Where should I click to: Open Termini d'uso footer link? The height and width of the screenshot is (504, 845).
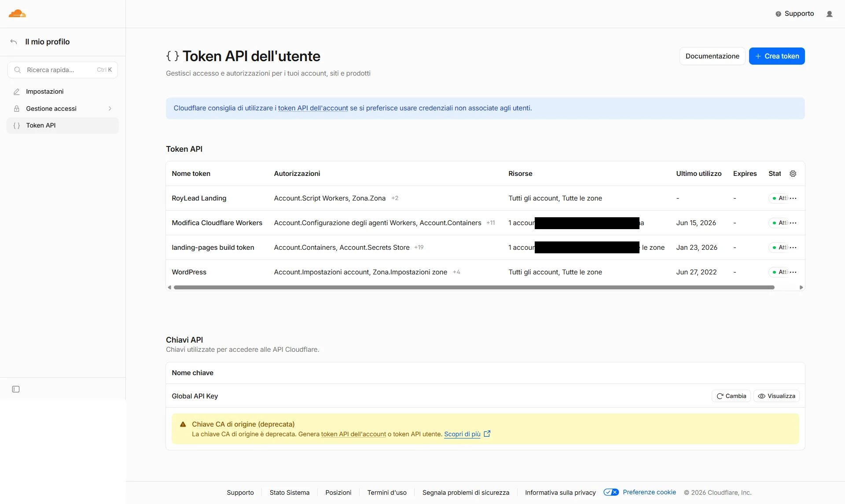pos(387,493)
